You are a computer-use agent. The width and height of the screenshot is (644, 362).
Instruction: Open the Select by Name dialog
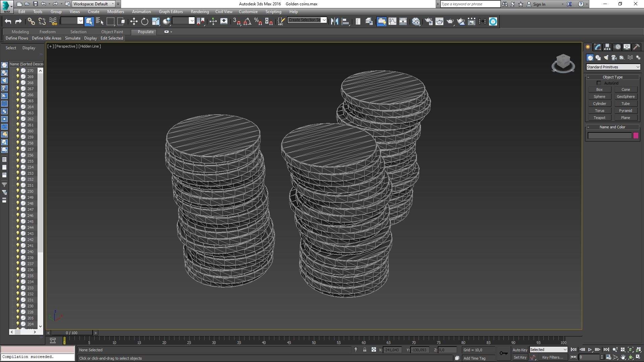[x=100, y=21]
